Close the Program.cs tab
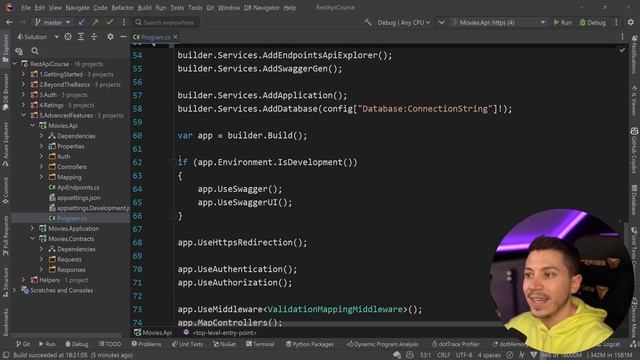This screenshot has height=360, width=640. 176,37
